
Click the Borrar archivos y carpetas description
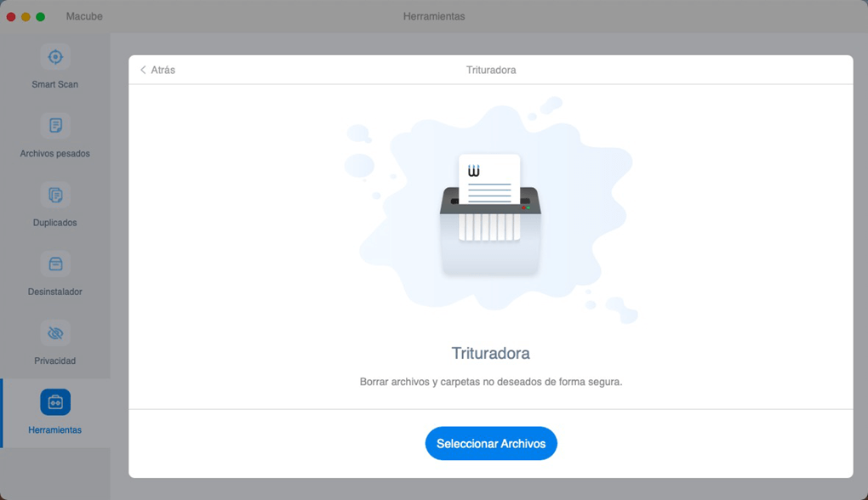coord(490,382)
